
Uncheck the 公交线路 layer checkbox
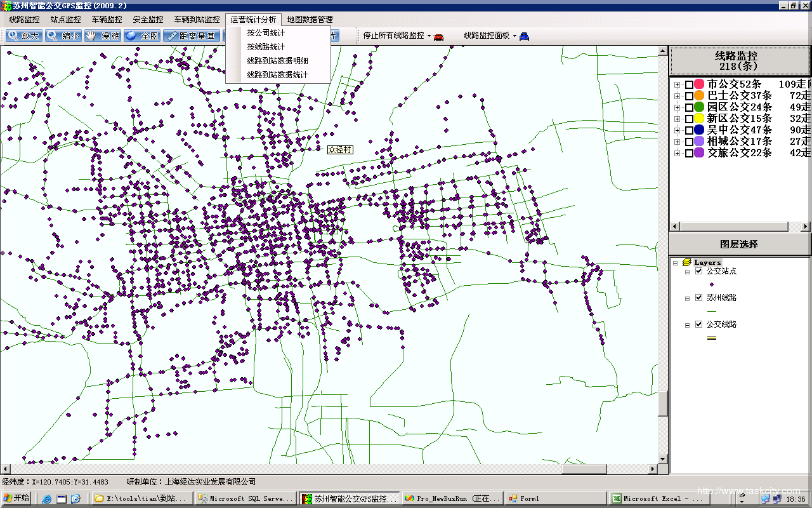(699, 324)
